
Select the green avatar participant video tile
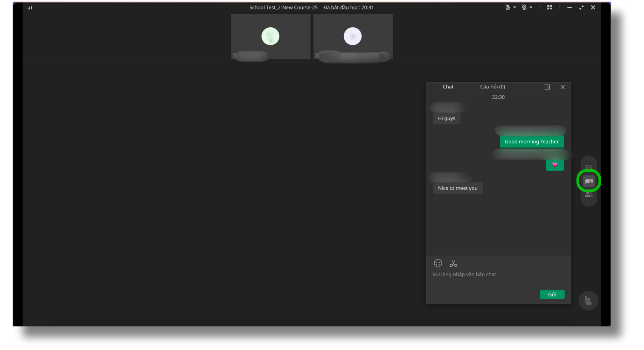(x=271, y=36)
